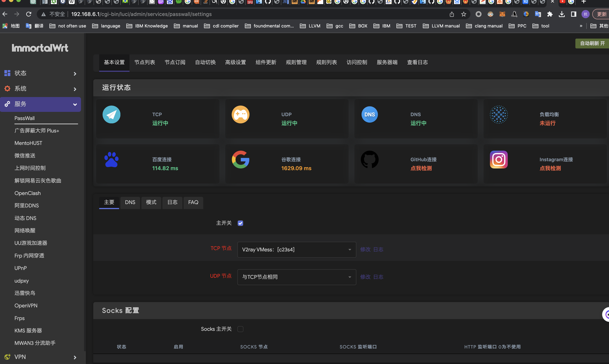Bookmark page with the star icon
The width and height of the screenshot is (609, 364).
pos(463,14)
